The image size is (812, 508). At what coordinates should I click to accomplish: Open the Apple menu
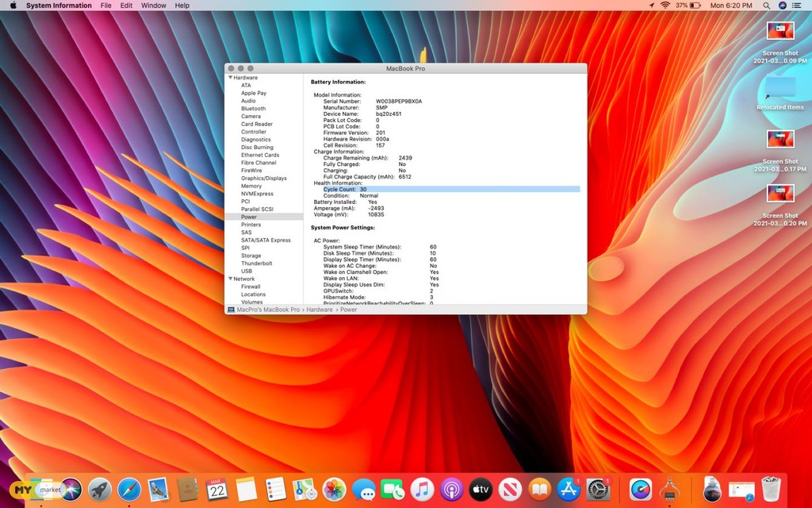pos(13,6)
